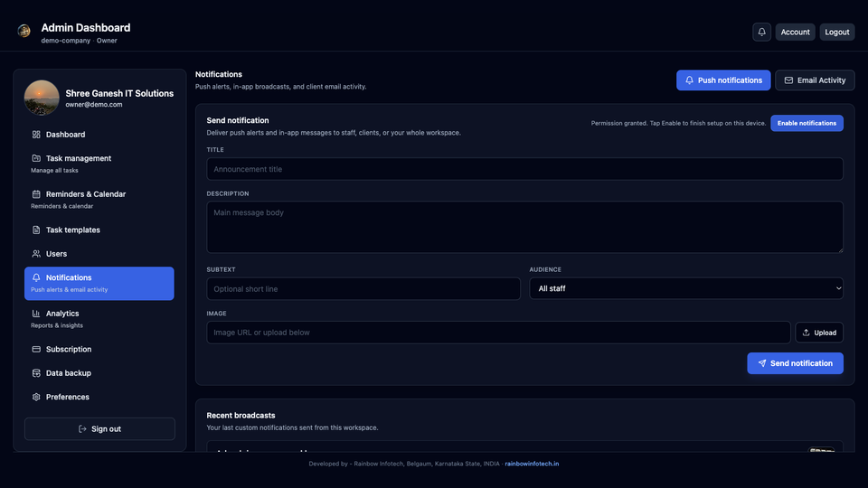Click the Data backup database icon
The width and height of the screenshot is (868, 488).
(x=36, y=373)
